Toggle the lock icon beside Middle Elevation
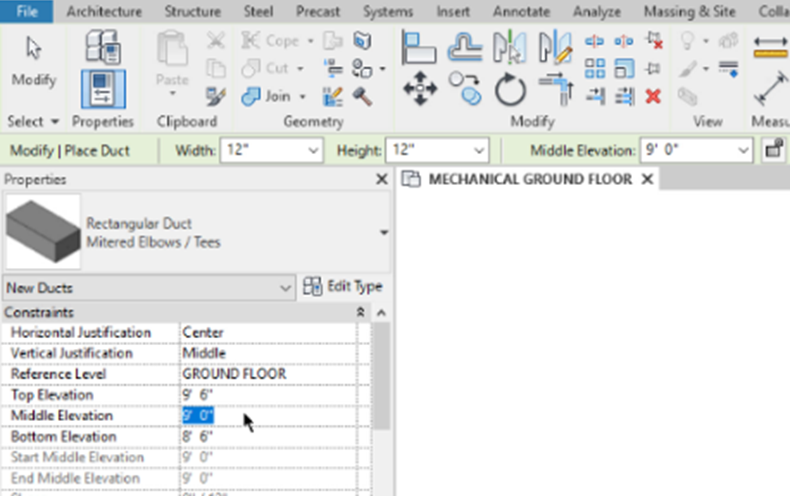Screen dimensions: 790x496 tap(774, 150)
